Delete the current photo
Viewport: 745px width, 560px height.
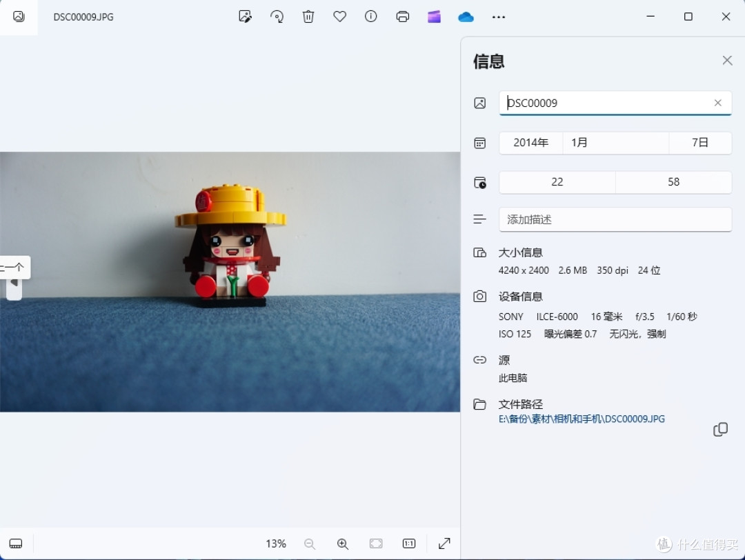308,17
